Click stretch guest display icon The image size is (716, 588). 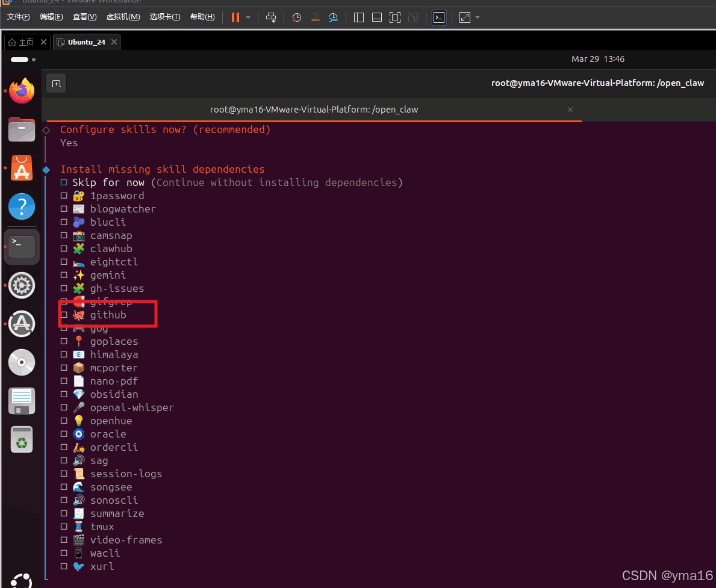(464, 17)
